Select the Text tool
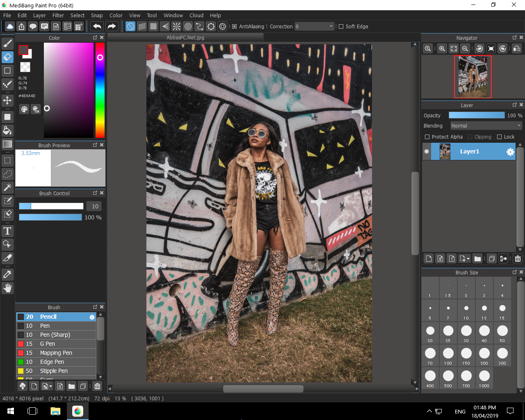 [x=7, y=231]
